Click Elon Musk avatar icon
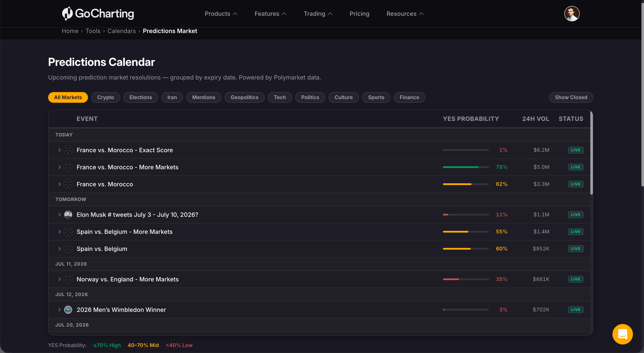The image size is (644, 353). point(68,215)
